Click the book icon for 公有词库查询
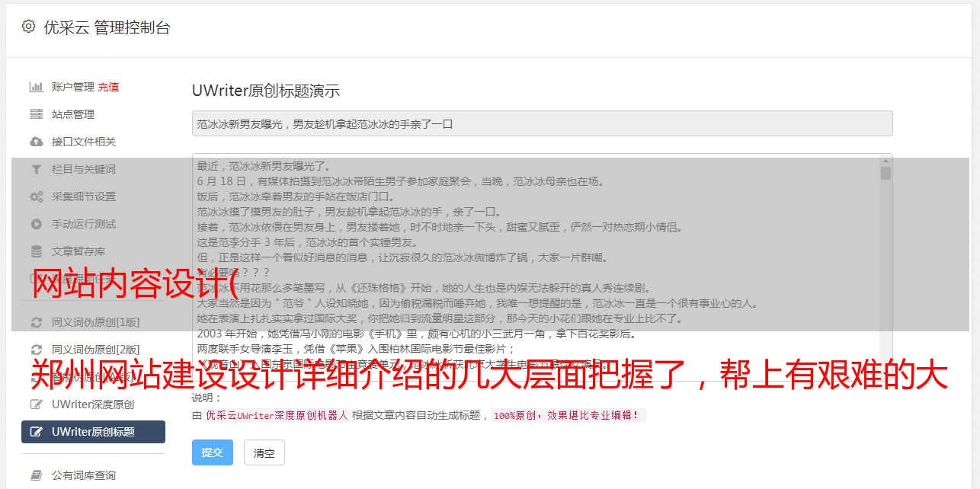The image size is (980, 489). point(36,475)
